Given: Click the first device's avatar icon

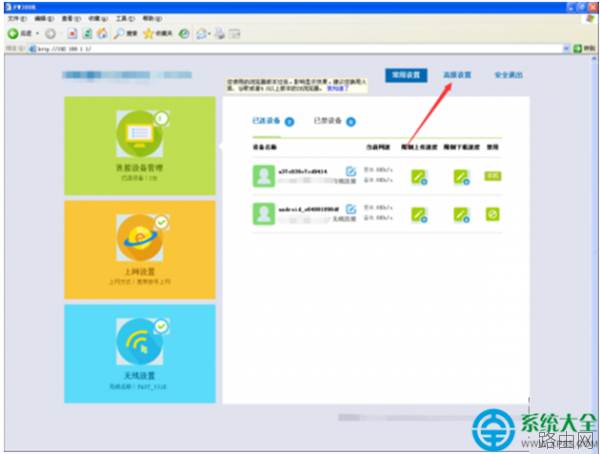Looking at the screenshot, I should point(264,176).
